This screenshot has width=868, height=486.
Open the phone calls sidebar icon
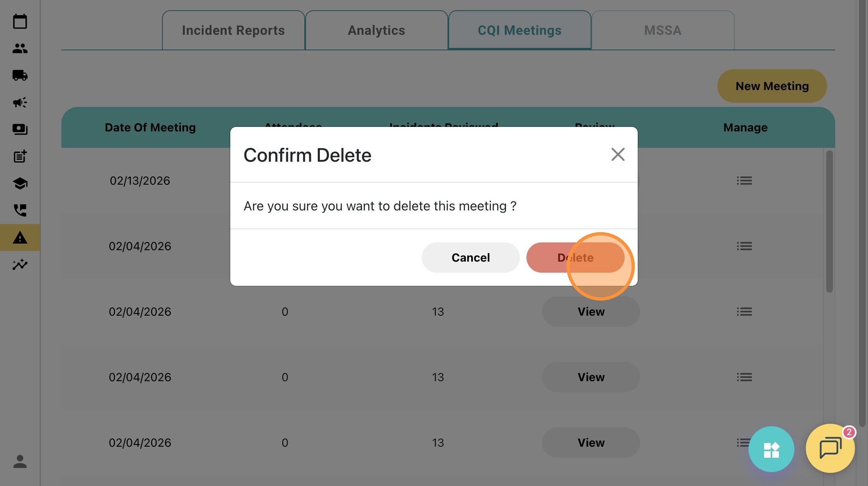(x=20, y=210)
